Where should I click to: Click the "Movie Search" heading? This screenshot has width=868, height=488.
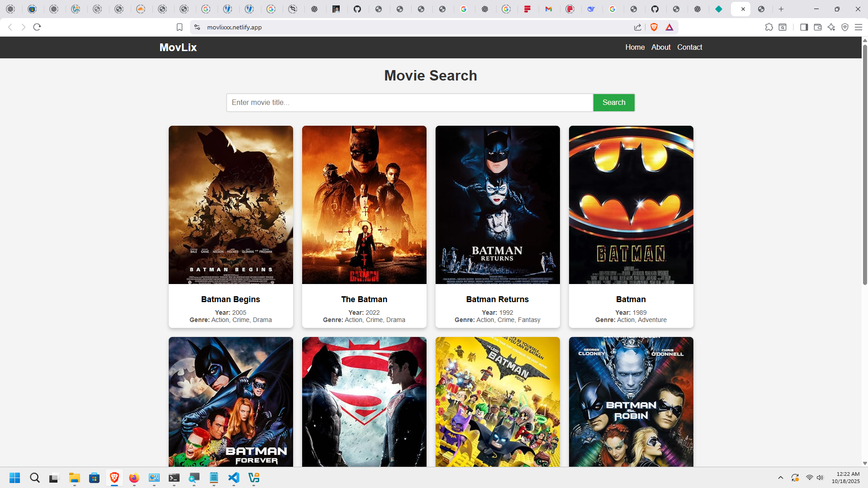431,76
